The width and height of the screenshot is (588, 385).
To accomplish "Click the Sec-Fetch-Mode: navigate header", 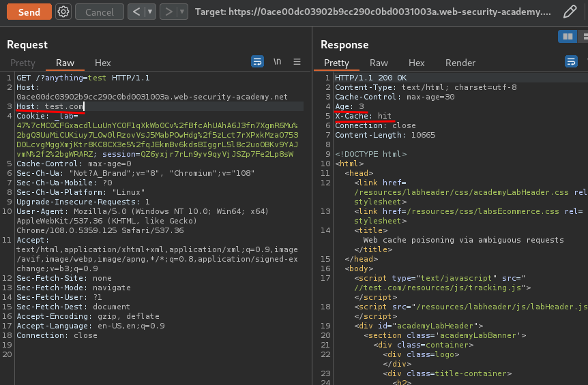I will click(x=74, y=288).
